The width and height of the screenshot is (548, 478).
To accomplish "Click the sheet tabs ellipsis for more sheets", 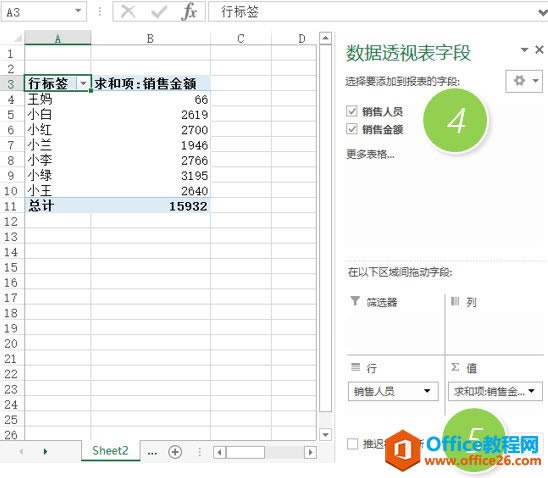I will coord(152,452).
